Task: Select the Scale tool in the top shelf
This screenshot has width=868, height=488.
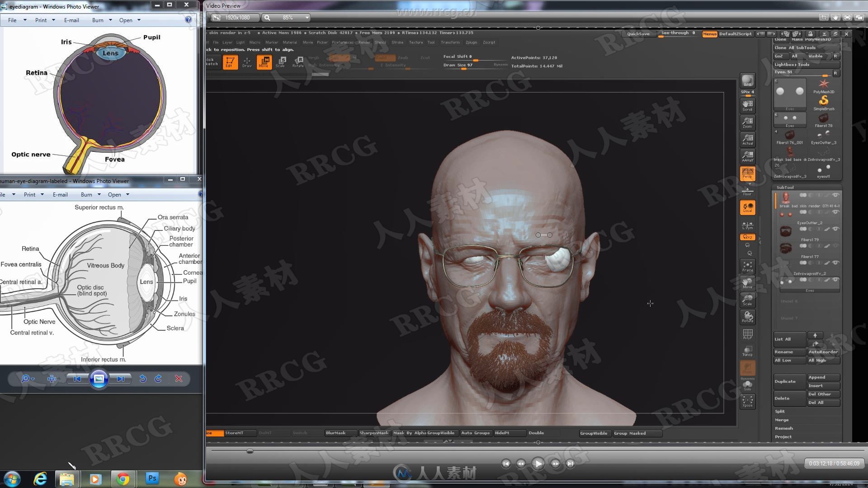Action: (281, 62)
